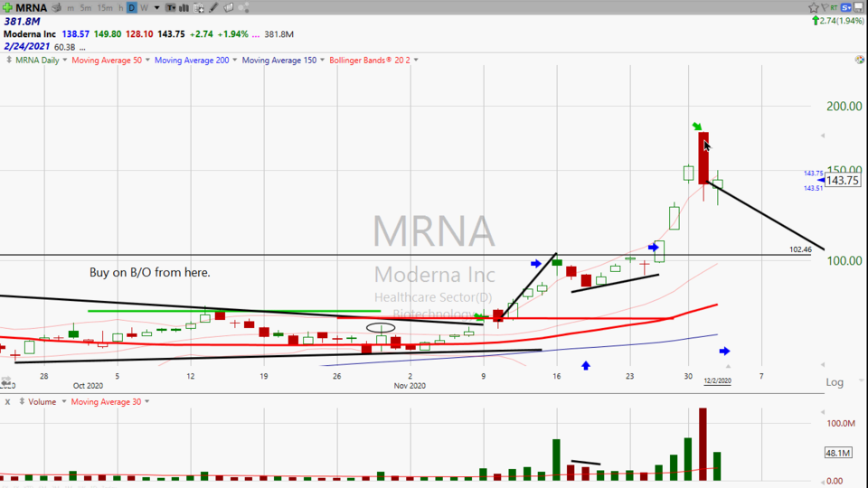Click the 2/24/2021 date text
Viewport: 868px width, 488px height.
pos(26,46)
